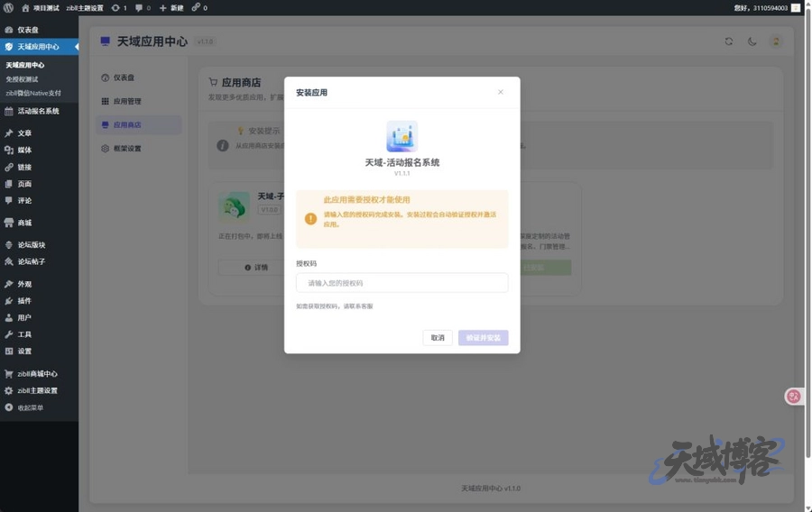Click the 验证并安装 button
Viewport: 812px width, 512px height.
484,338
